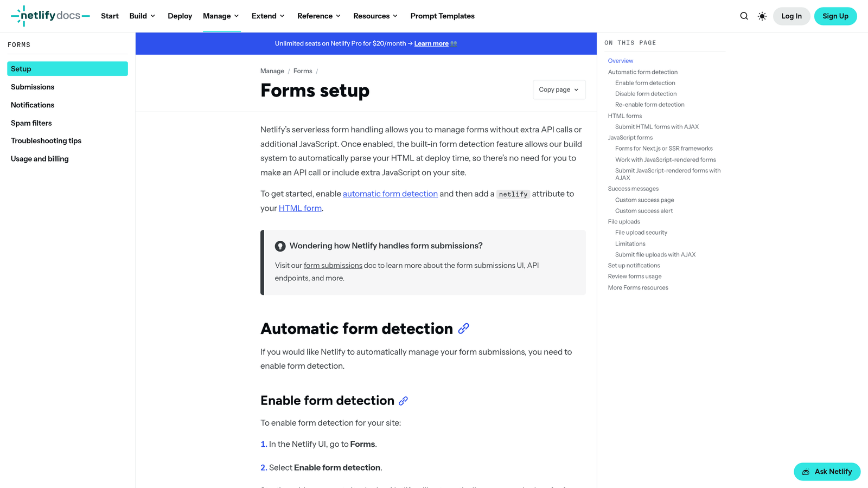Jump to Disable form detection in outline
Image resolution: width=868 pixels, height=488 pixels.
pos(646,94)
